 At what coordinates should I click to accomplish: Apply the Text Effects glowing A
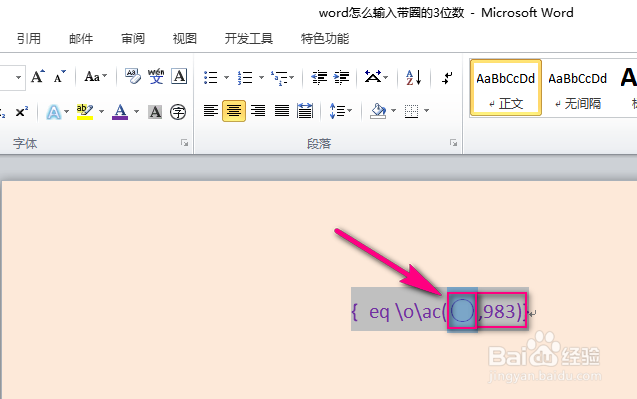pyautogui.click(x=53, y=112)
